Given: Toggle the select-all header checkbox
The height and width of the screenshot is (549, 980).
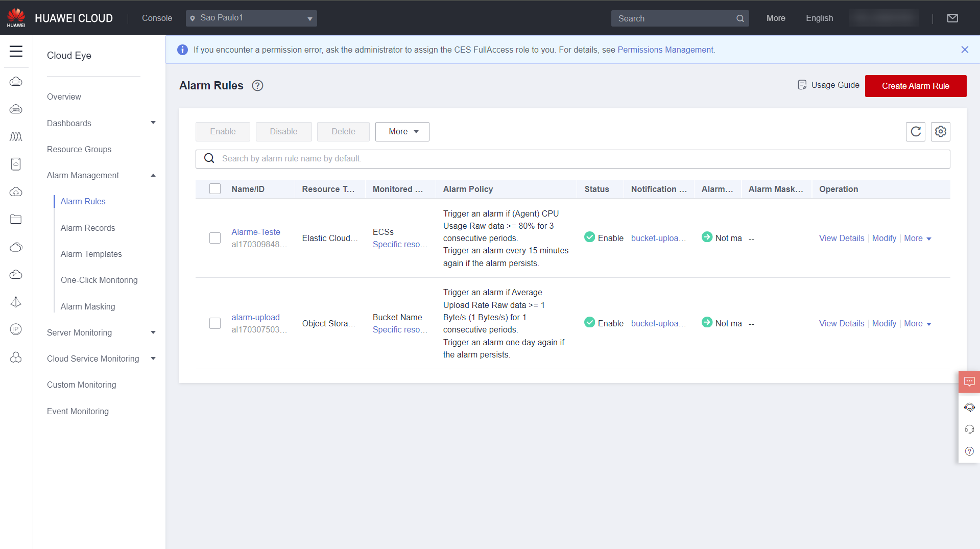Looking at the screenshot, I should pyautogui.click(x=215, y=189).
